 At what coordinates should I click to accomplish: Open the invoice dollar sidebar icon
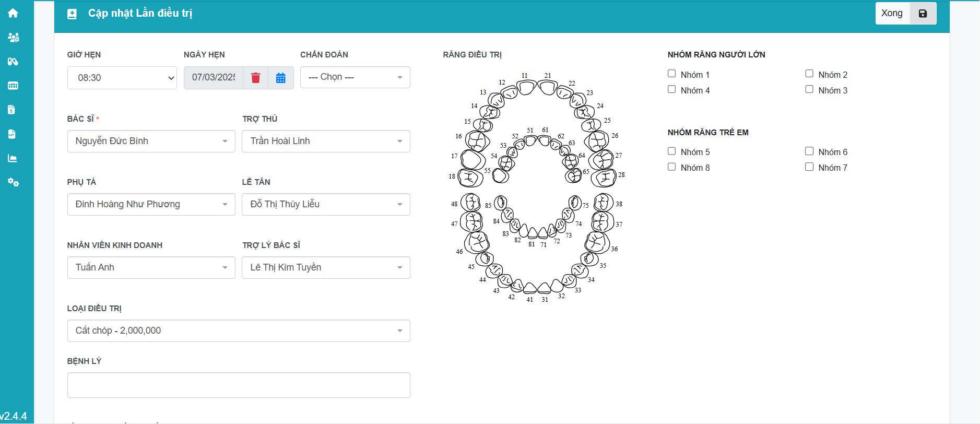(12, 110)
